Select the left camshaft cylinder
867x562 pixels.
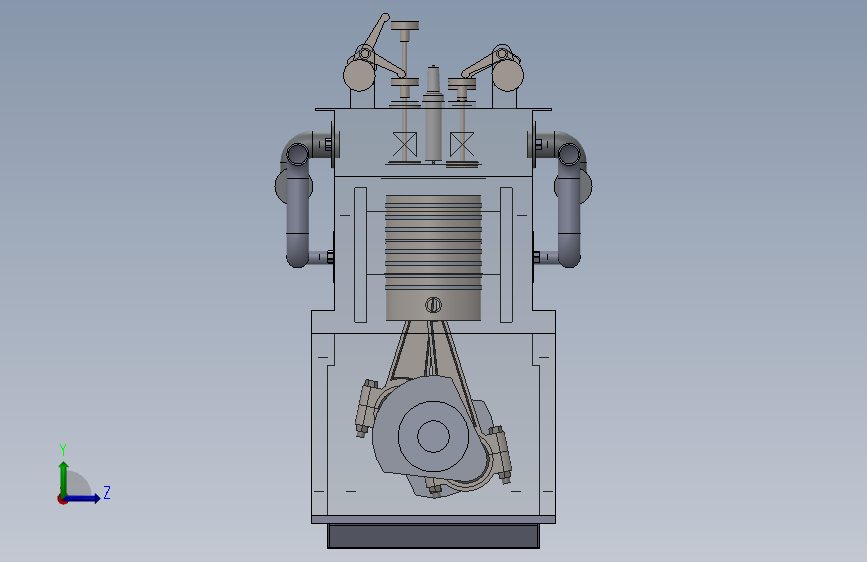(x=359, y=75)
